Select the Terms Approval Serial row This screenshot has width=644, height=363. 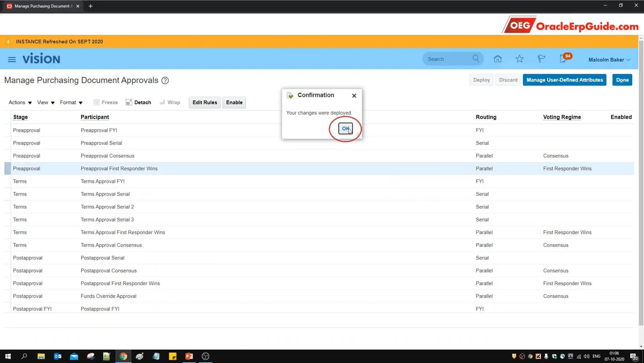[319, 194]
